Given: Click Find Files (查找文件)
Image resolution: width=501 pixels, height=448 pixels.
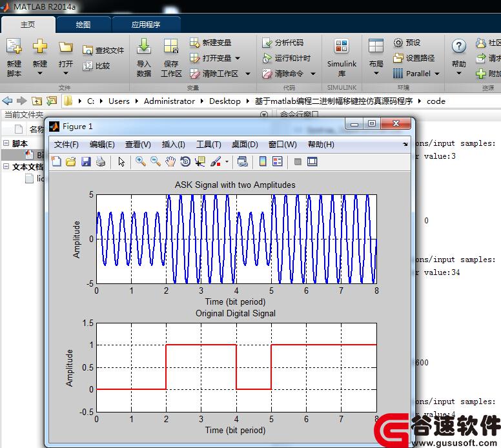Looking at the screenshot, I should [103, 50].
